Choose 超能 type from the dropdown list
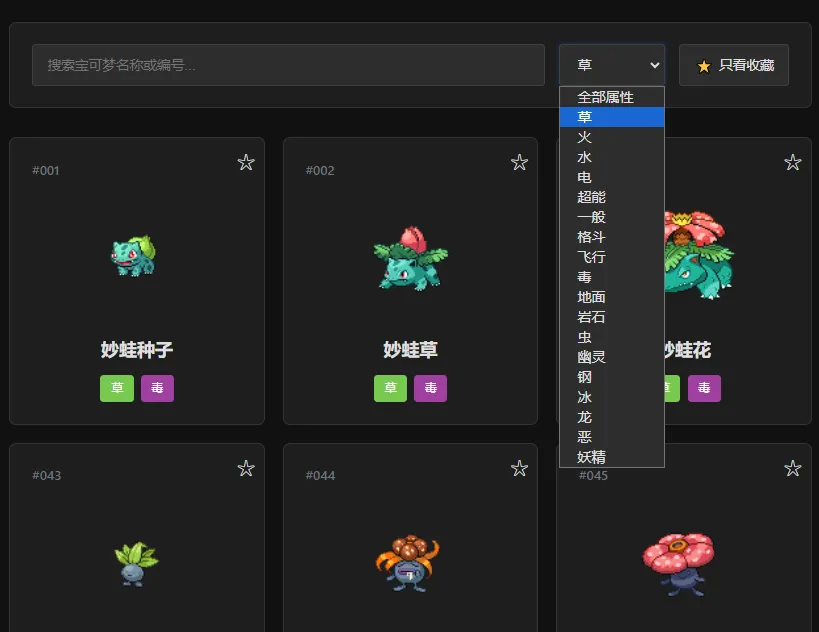This screenshot has width=819, height=632. (x=612, y=197)
